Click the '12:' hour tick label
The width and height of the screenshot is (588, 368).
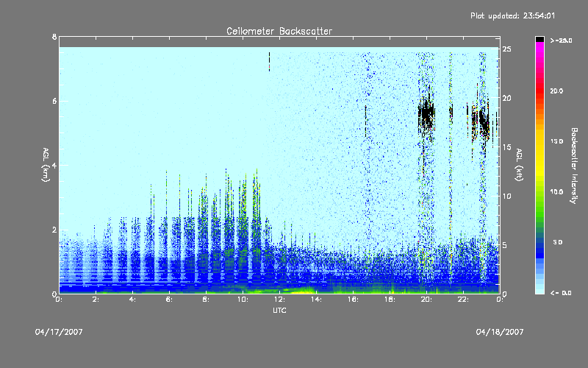(280, 300)
